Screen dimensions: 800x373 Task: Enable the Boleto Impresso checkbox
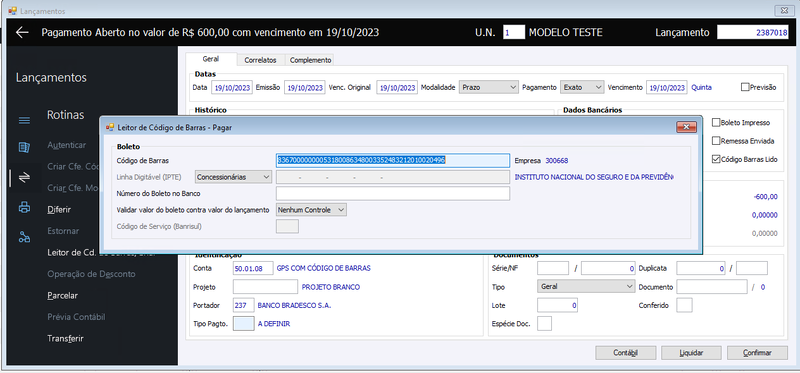[716, 122]
